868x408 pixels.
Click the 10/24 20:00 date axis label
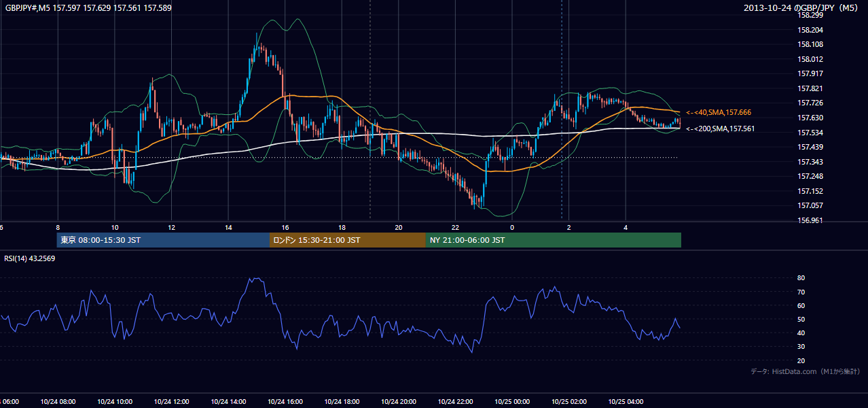click(399, 401)
